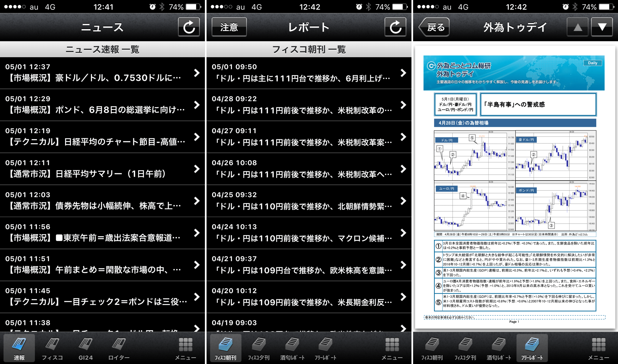Open chevron for 04/25 09:32 report
The width and height of the screenshot is (618, 364).
403,201
